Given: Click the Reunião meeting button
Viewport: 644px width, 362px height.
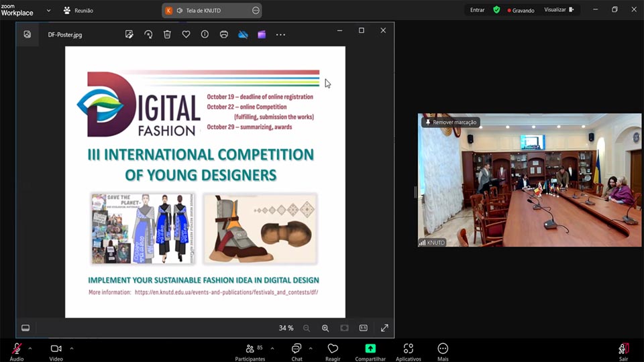Looking at the screenshot, I should (x=78, y=10).
